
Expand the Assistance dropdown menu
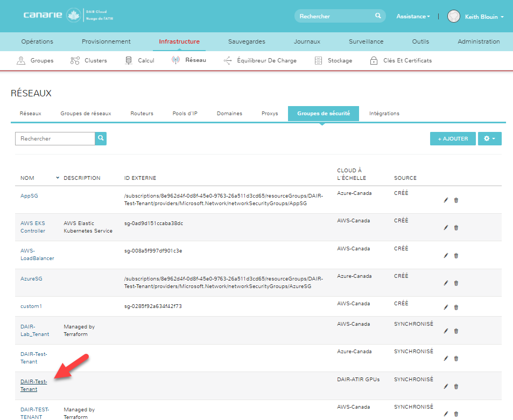[413, 17]
